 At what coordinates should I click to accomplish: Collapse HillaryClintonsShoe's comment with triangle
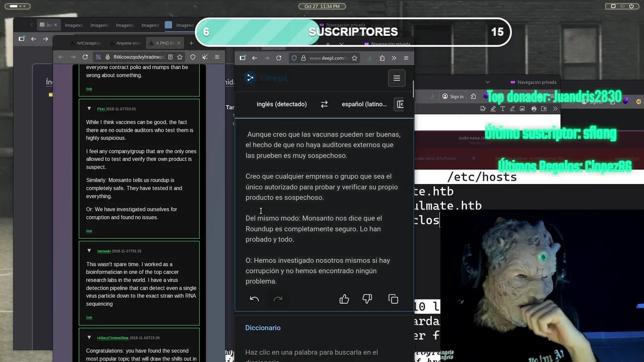tap(89, 337)
